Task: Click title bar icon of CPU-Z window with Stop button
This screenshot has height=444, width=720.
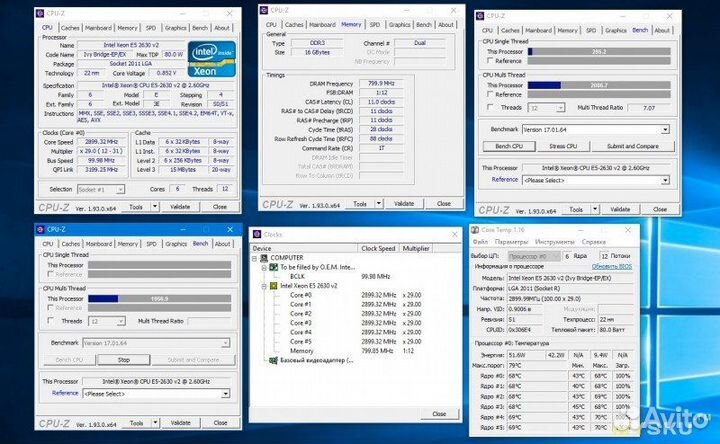Action: click(40, 229)
